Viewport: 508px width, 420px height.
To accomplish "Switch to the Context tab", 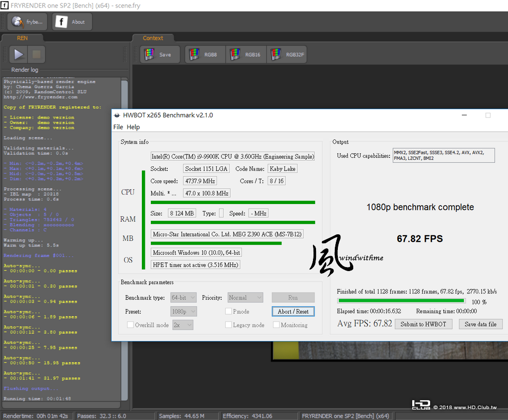I will (153, 38).
